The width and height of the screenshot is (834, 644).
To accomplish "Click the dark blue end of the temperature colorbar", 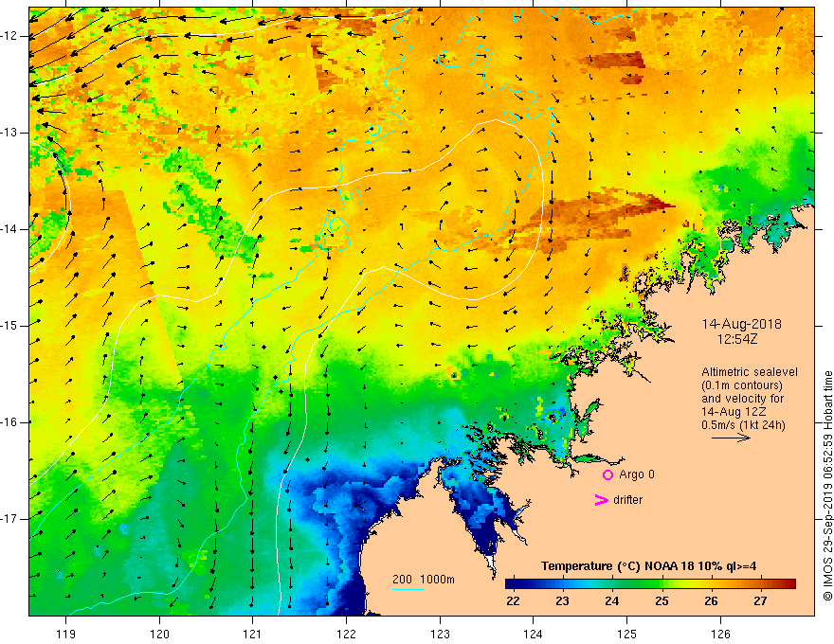I will [514, 583].
